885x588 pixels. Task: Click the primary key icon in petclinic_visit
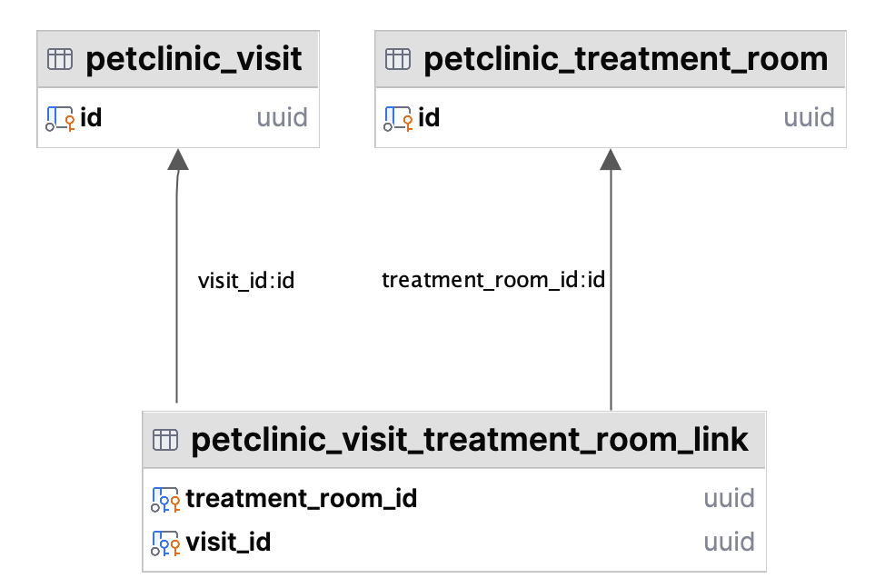60,117
